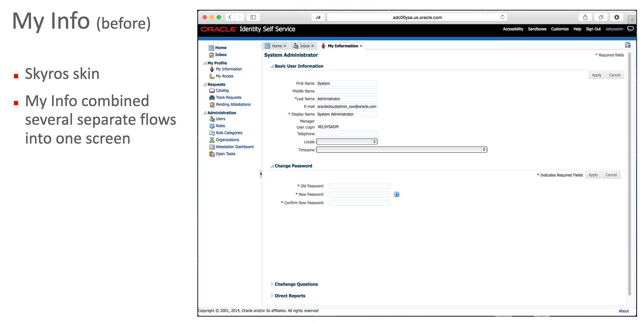Image resolution: width=644 pixels, height=322 pixels.
Task: Click the new password info icon
Action: point(396,194)
